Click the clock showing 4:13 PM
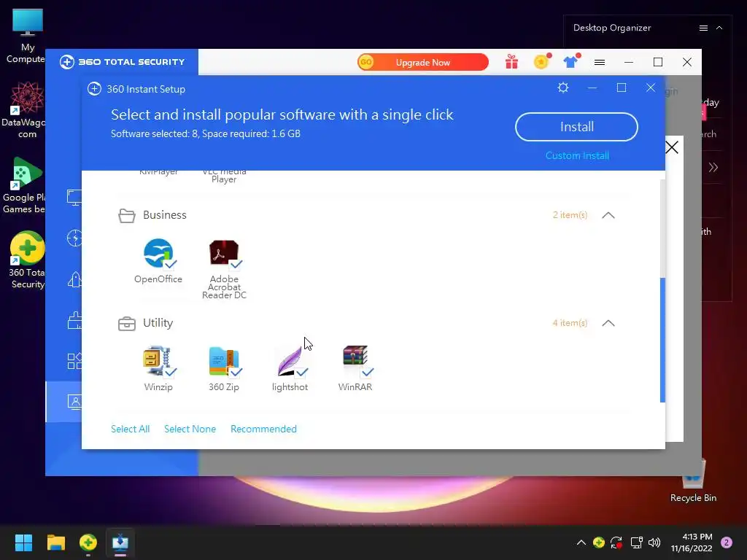Viewport: 747px width, 560px height. pyautogui.click(x=697, y=537)
